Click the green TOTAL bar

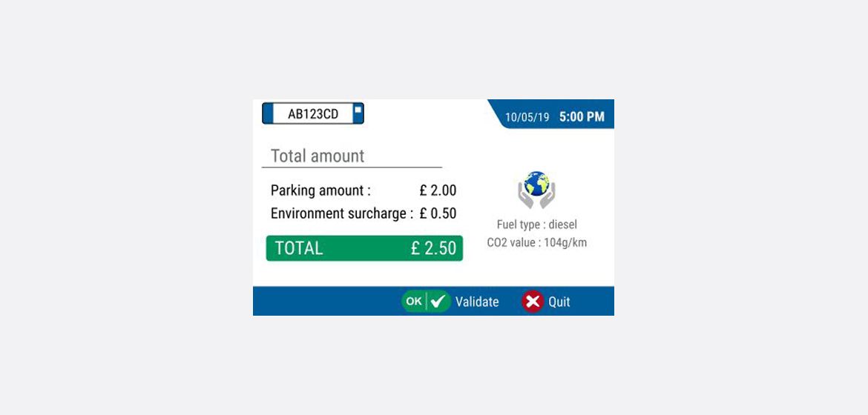point(364,248)
